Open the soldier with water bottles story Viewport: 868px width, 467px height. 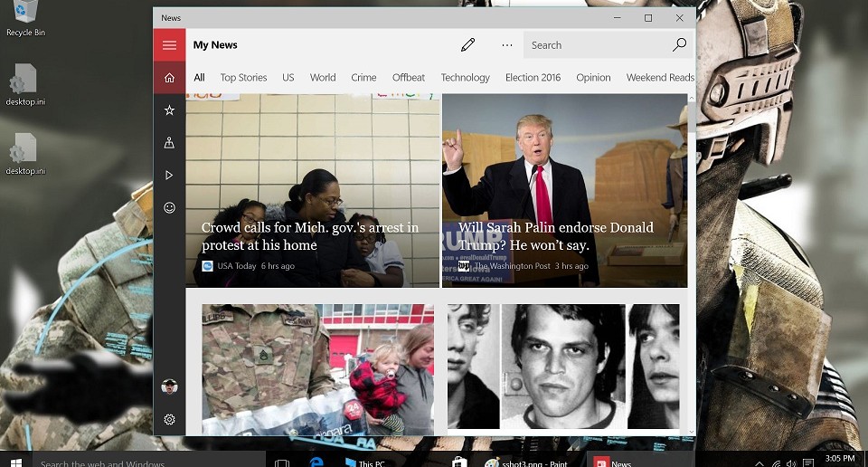[317, 369]
